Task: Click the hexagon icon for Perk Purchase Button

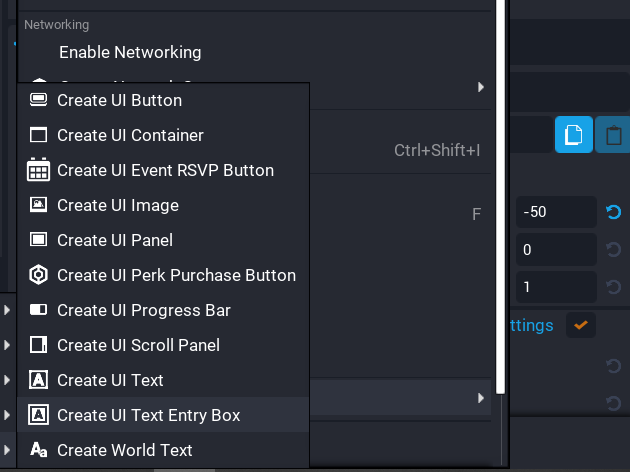Action: pyautogui.click(x=39, y=275)
